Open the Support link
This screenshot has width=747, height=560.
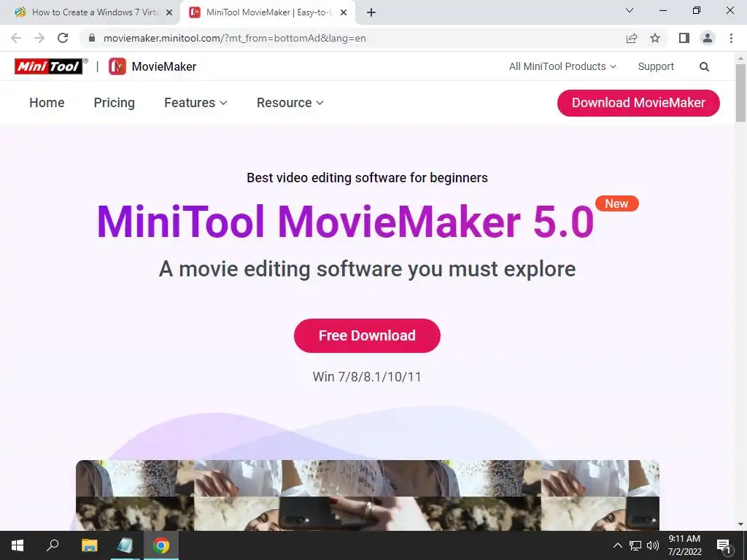coord(656,66)
